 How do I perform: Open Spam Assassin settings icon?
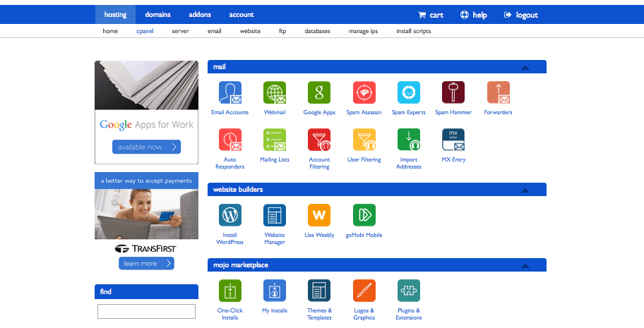pyautogui.click(x=364, y=93)
